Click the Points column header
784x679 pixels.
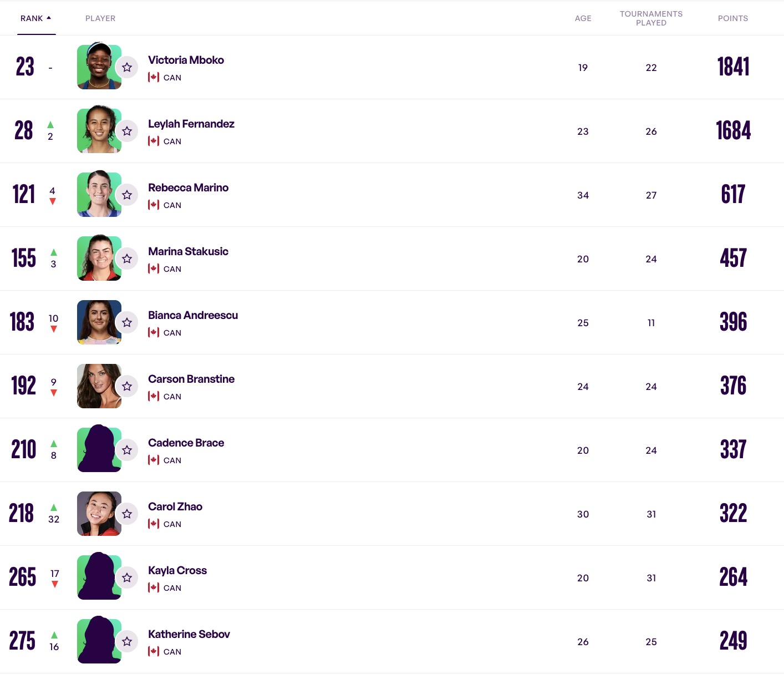(732, 18)
